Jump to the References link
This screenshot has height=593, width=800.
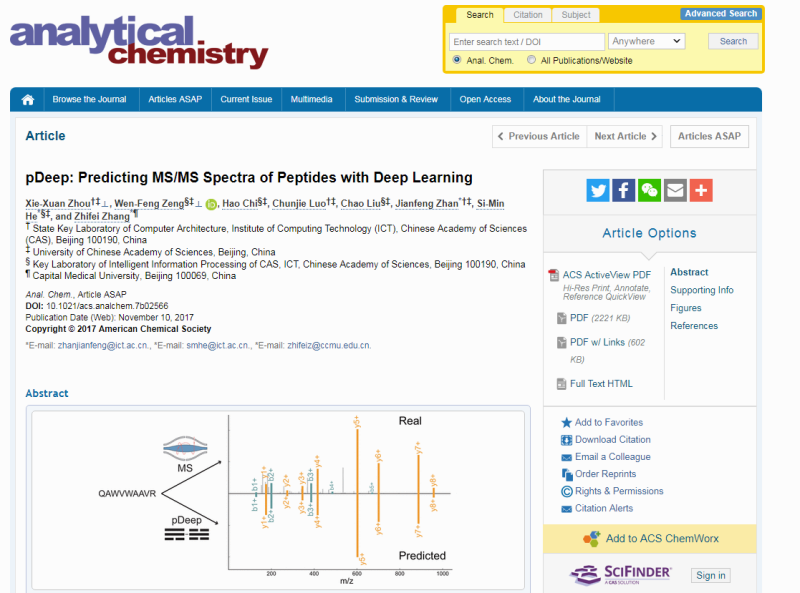tap(694, 326)
